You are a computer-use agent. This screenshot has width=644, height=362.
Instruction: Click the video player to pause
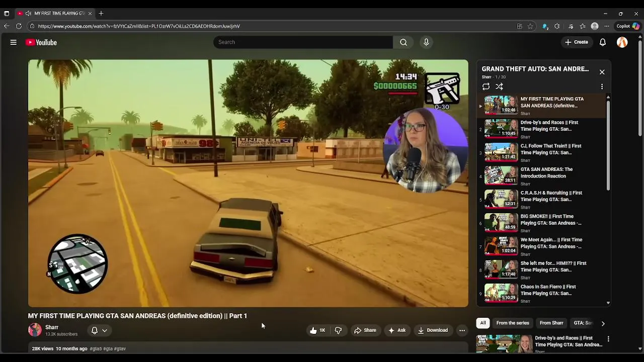click(x=248, y=184)
